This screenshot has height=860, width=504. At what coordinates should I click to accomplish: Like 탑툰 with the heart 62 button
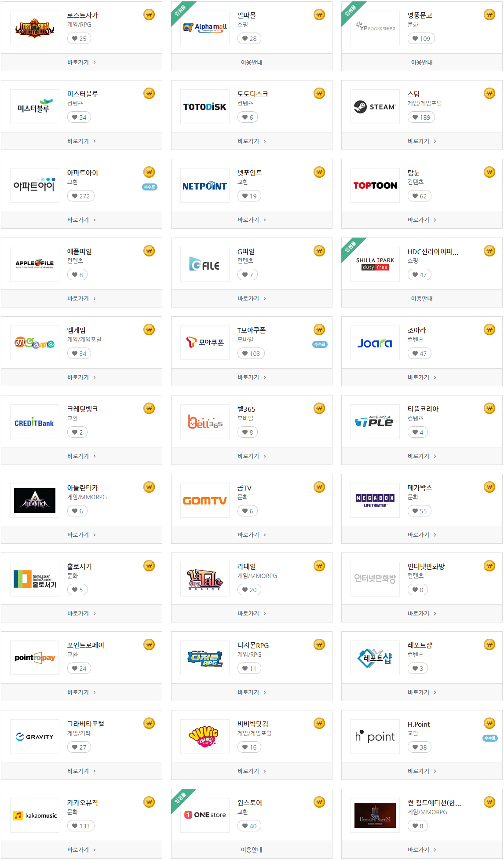pos(420,196)
